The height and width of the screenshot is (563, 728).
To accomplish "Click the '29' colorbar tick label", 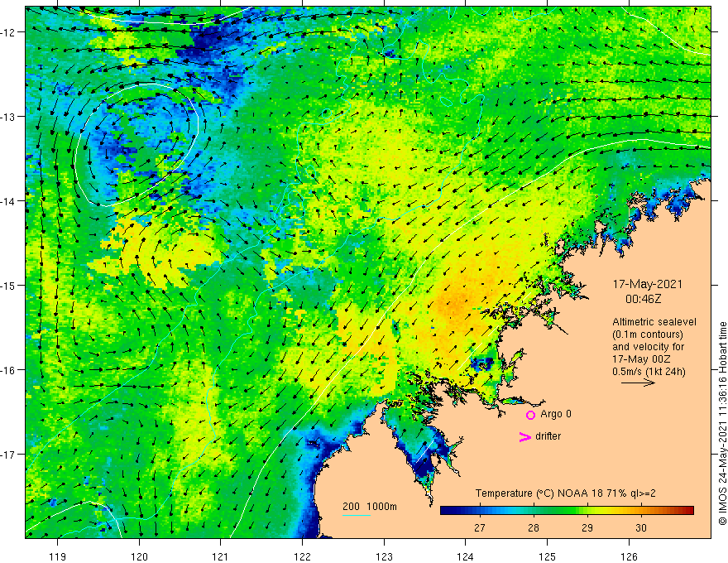I will (x=587, y=527).
